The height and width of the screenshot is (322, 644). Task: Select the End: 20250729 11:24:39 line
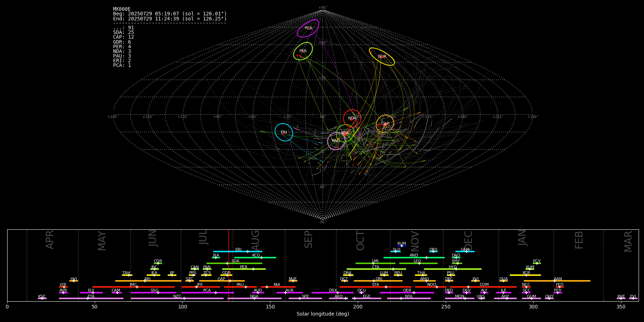[x=170, y=19]
